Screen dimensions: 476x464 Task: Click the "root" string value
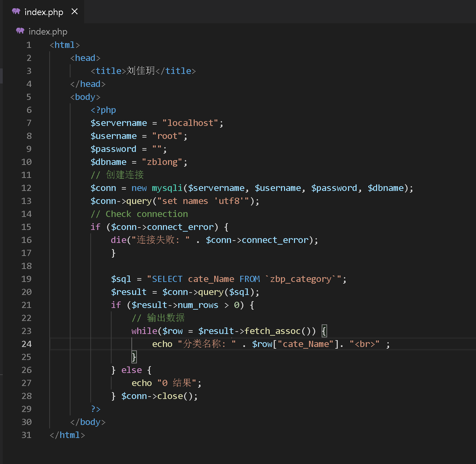(x=167, y=136)
